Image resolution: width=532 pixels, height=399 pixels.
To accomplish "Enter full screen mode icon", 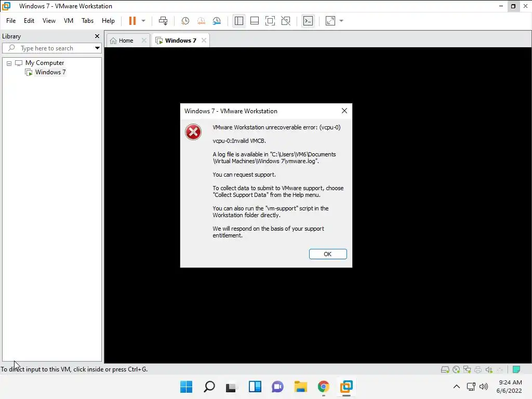I will point(270,21).
